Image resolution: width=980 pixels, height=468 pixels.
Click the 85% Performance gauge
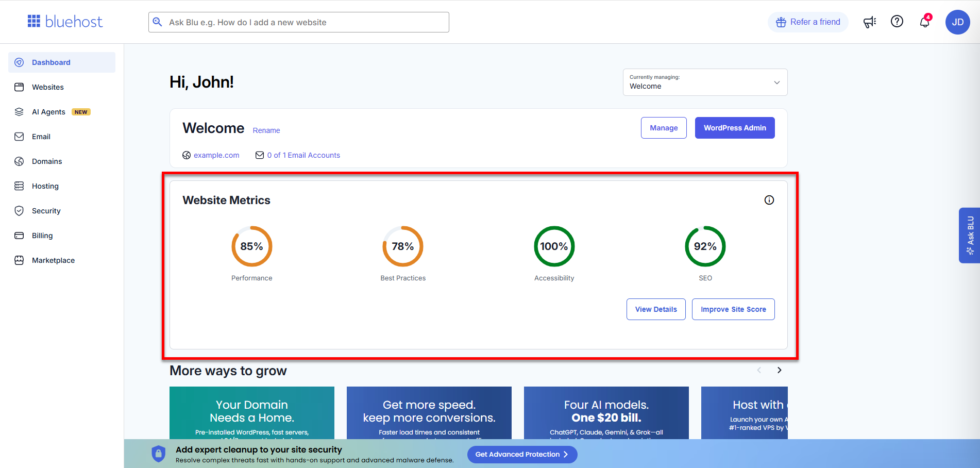[x=252, y=246]
